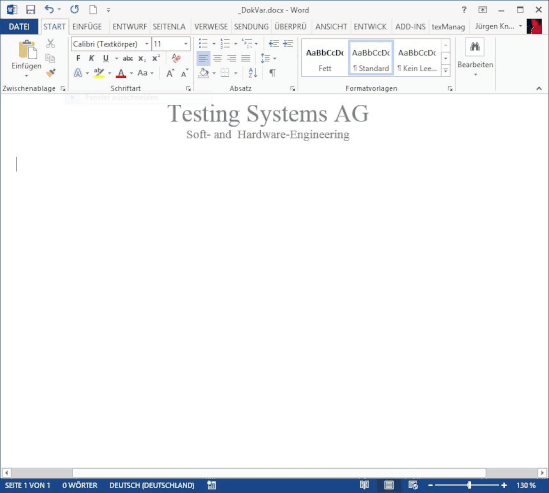Apply superscript formatting
Screen dimensions: 549x493
point(156,58)
